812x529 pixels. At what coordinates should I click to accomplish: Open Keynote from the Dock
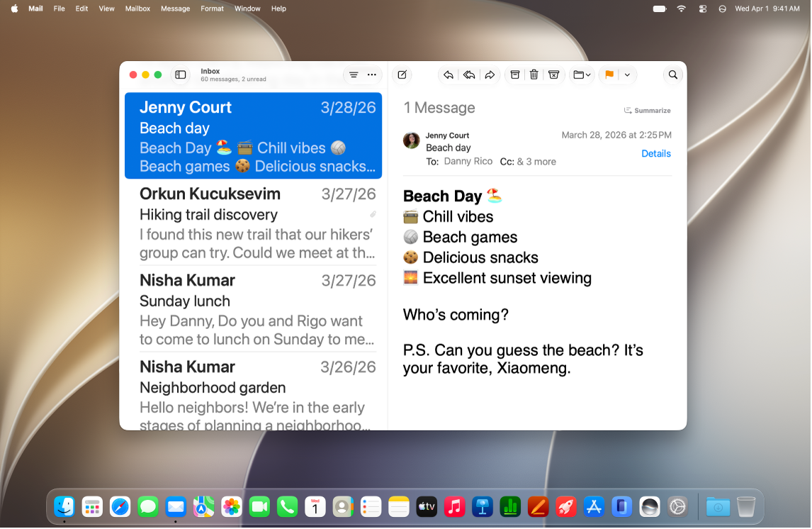click(x=483, y=507)
